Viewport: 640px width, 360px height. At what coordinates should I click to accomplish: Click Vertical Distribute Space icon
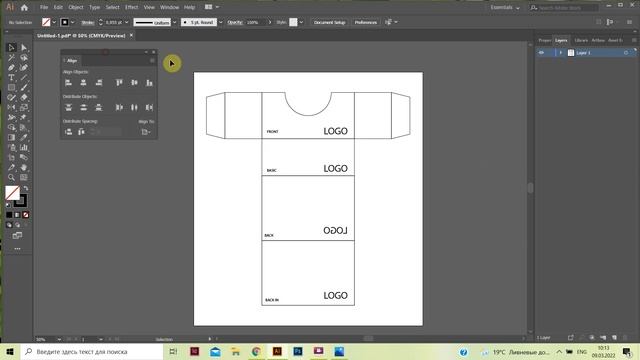pos(68,132)
